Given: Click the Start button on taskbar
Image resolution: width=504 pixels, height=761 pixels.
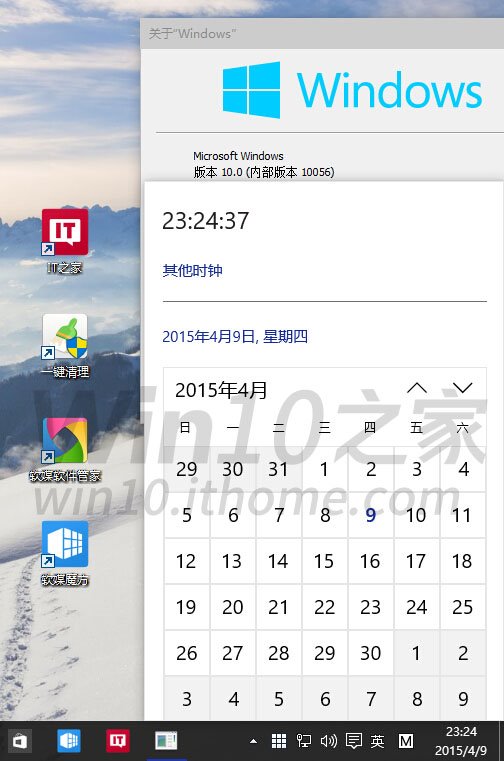Looking at the screenshot, I should (19, 741).
